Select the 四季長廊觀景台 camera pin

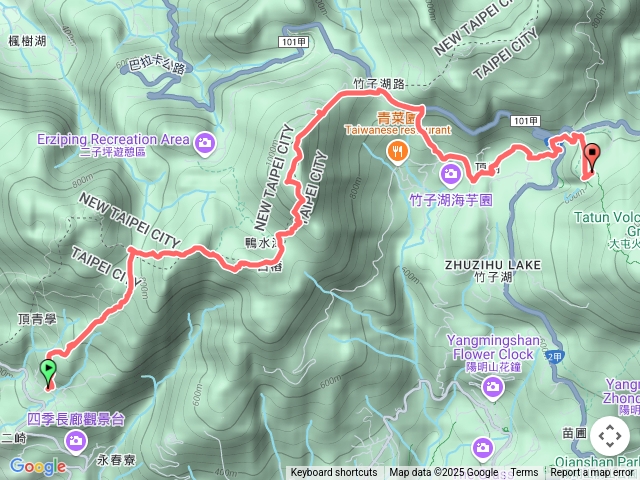pos(76,442)
